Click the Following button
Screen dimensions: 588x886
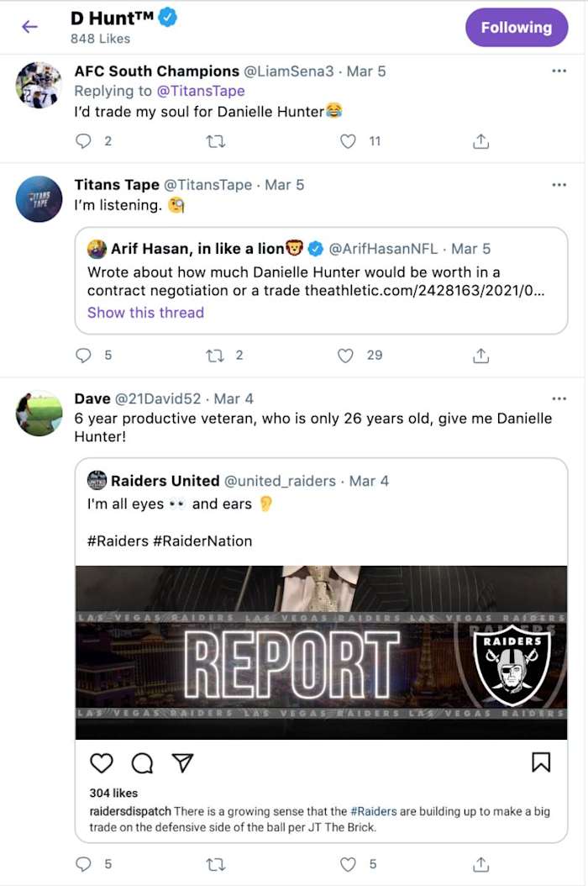pos(516,27)
